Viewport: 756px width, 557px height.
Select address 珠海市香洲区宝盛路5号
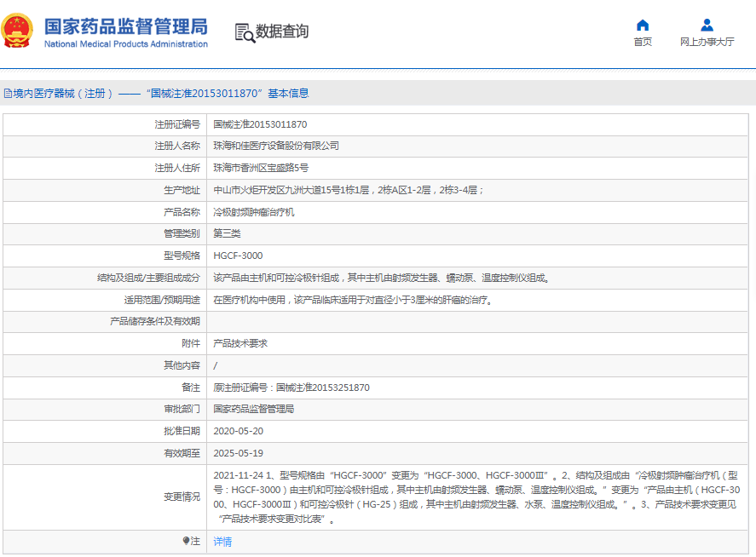[x=261, y=168]
